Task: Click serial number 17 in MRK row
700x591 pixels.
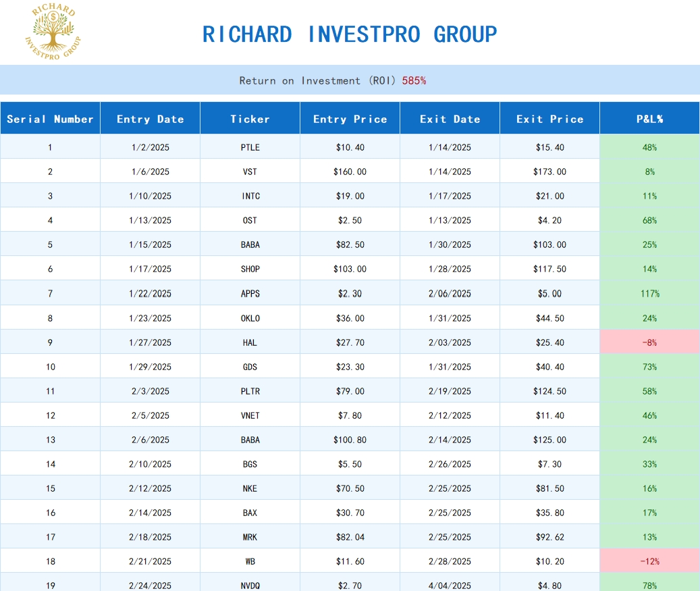Action: [x=50, y=536]
